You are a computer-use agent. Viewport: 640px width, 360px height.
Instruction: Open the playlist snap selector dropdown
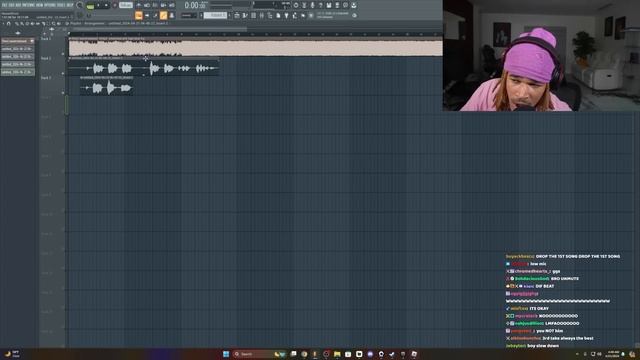coord(189,15)
